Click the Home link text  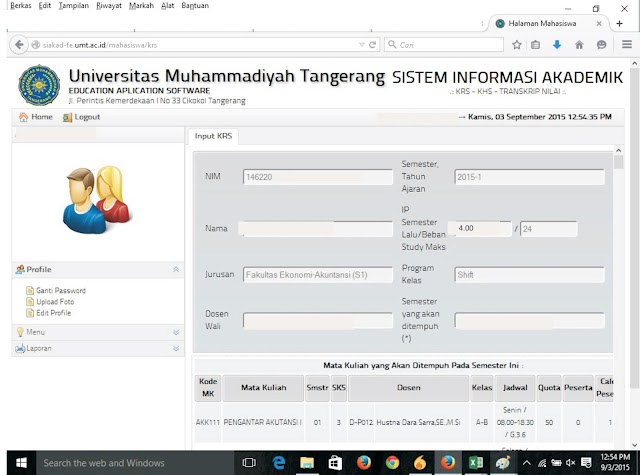point(42,117)
